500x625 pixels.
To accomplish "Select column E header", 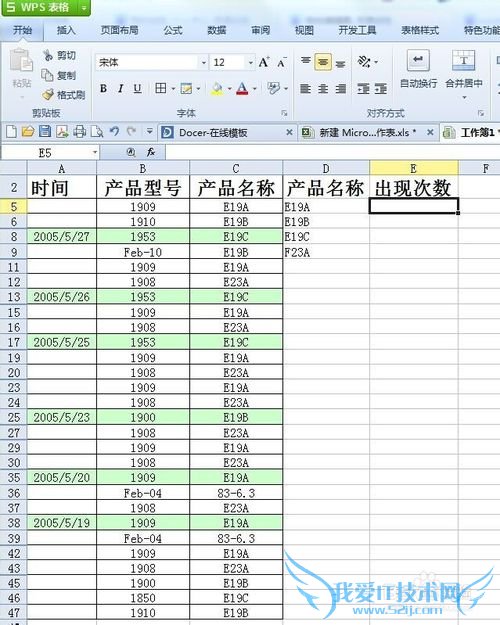I will [413, 169].
